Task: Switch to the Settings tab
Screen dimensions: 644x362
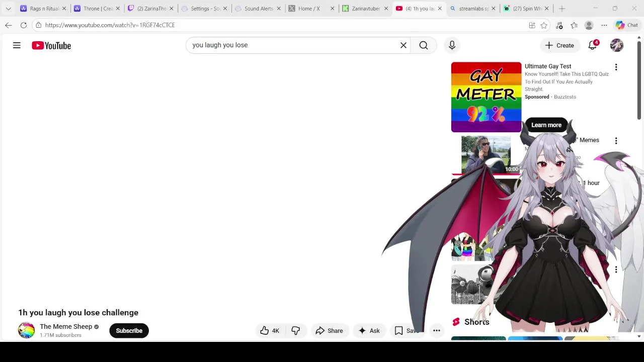Action: (x=205, y=9)
